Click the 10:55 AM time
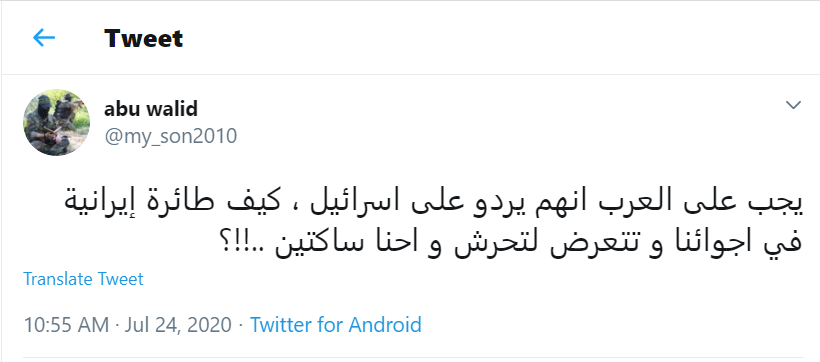Image resolution: width=820 pixels, height=362 pixels. [66, 324]
